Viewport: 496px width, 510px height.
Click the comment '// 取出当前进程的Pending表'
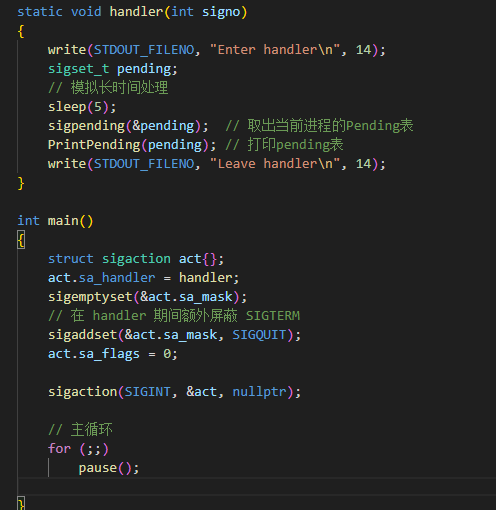click(319, 126)
